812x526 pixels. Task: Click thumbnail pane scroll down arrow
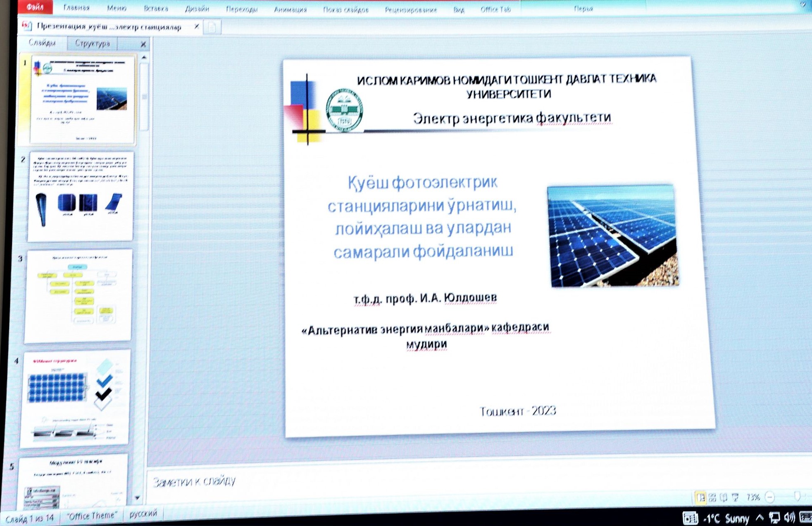pos(137,498)
